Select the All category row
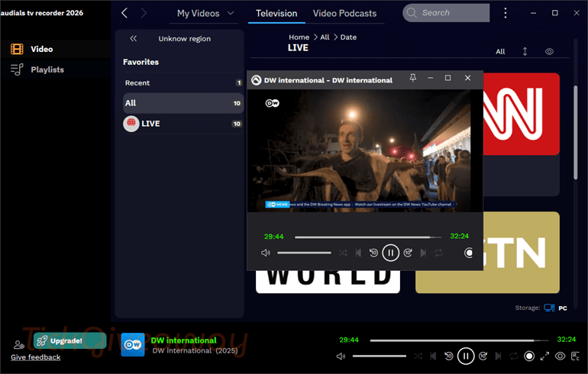588x374 pixels. pos(183,103)
